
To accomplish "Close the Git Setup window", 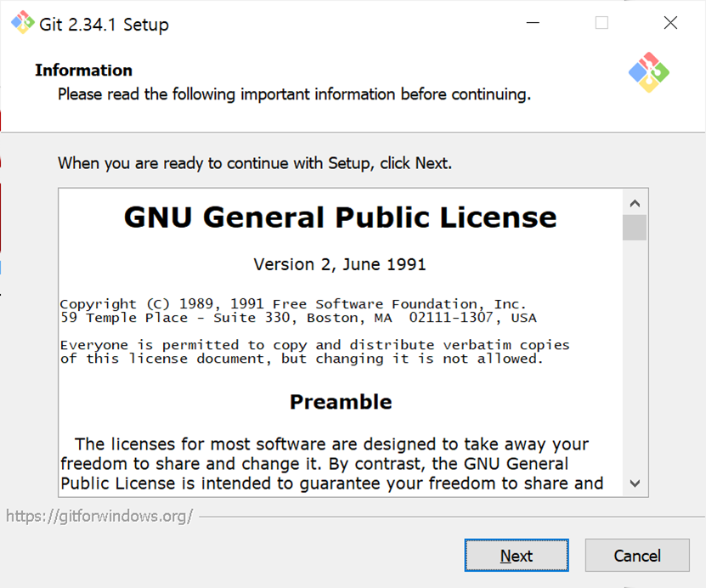I will click(x=670, y=22).
